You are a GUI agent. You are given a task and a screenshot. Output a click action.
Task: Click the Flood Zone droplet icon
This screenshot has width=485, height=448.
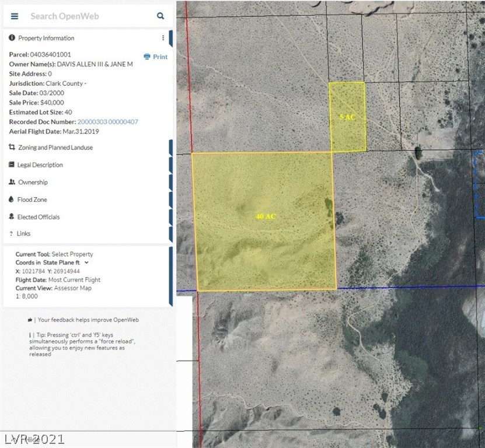click(11, 199)
